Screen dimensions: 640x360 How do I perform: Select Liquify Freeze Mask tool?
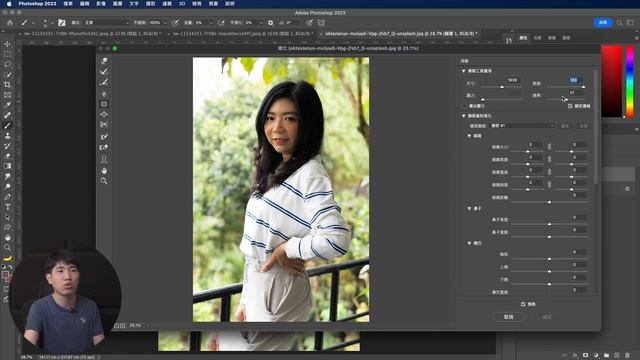pos(104,136)
